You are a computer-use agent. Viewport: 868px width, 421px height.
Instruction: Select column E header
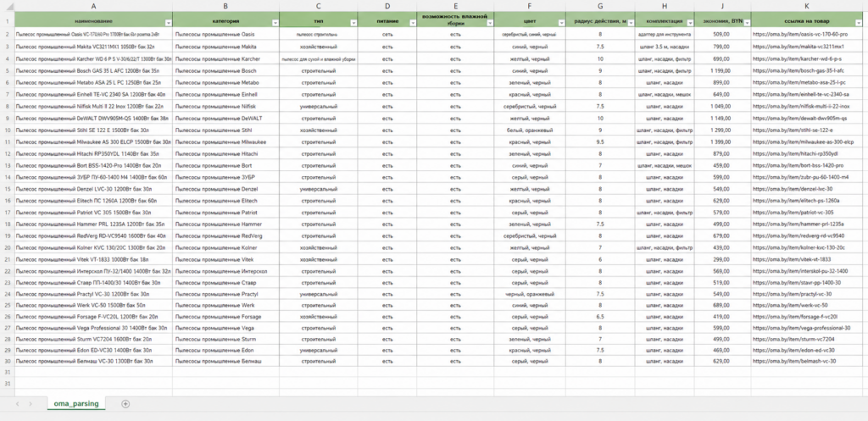[x=455, y=6]
